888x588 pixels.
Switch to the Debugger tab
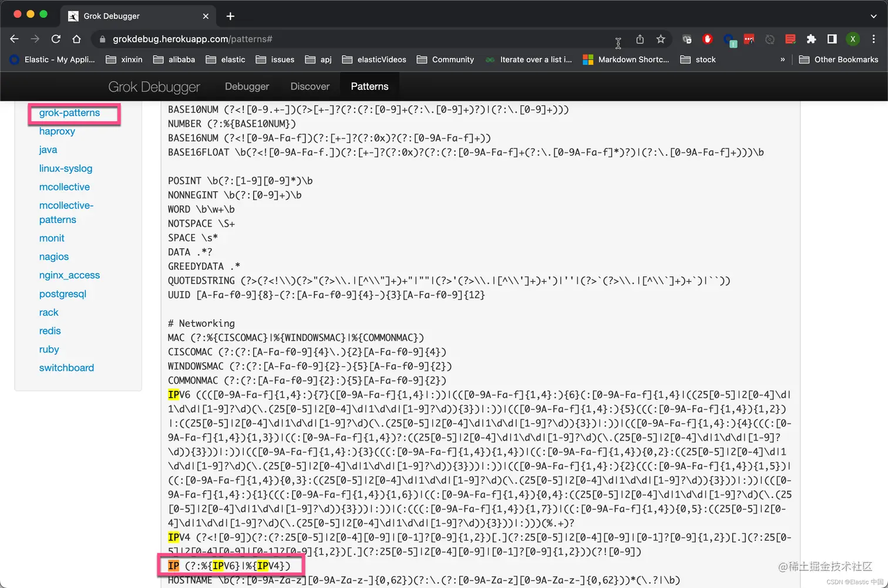click(x=247, y=86)
